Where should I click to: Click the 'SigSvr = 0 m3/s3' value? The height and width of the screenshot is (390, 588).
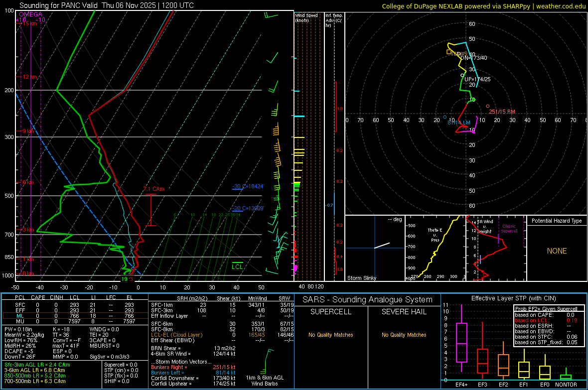point(110,357)
